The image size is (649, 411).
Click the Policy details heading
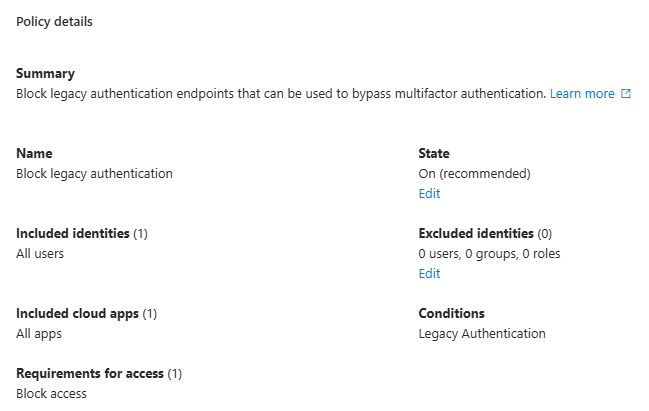[54, 21]
